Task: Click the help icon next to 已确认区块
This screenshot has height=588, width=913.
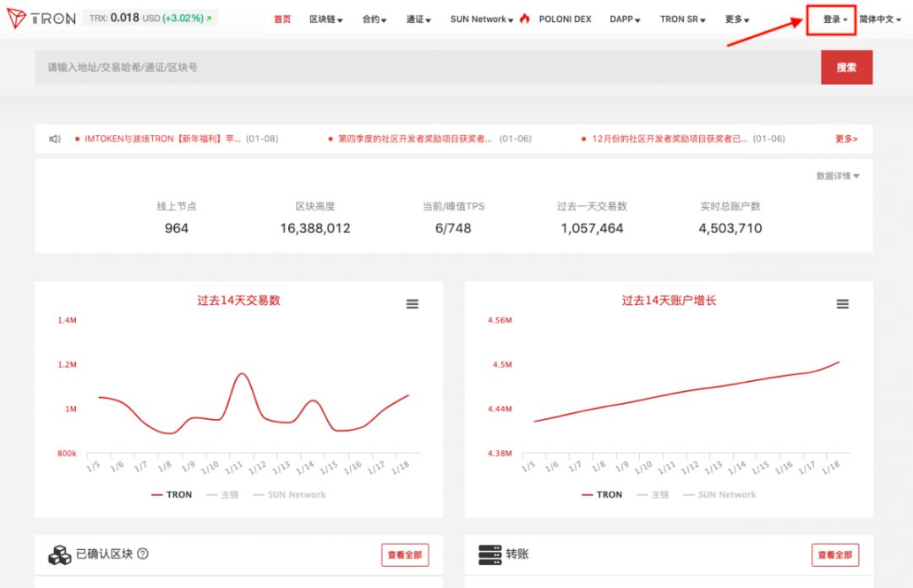Action: click(143, 553)
